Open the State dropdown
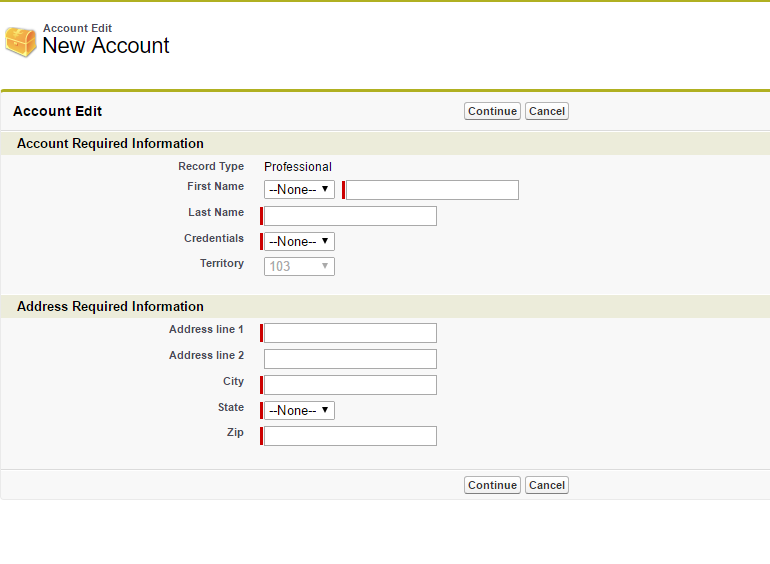This screenshot has height=564, width=770. click(299, 411)
